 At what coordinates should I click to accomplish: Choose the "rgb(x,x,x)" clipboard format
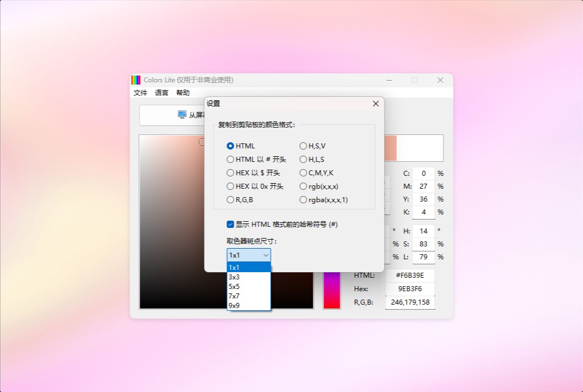tap(303, 186)
